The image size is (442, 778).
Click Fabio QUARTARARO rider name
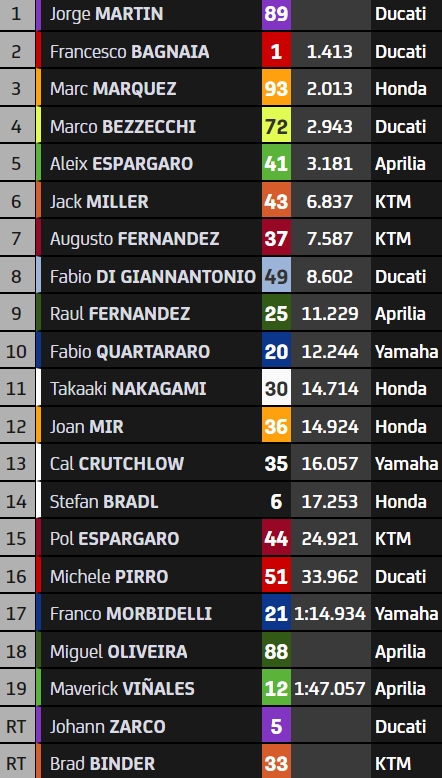click(x=130, y=351)
